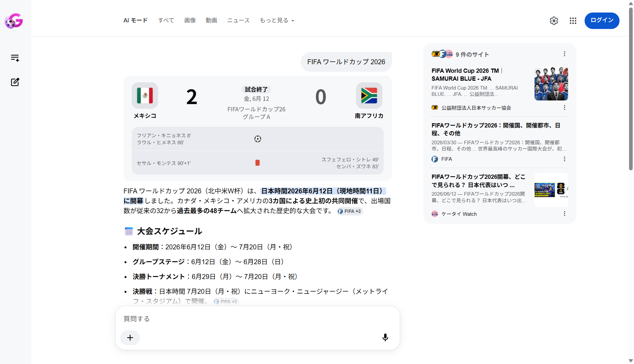Open the Google apps grid
Screen dimensions: 634x364
point(573,21)
